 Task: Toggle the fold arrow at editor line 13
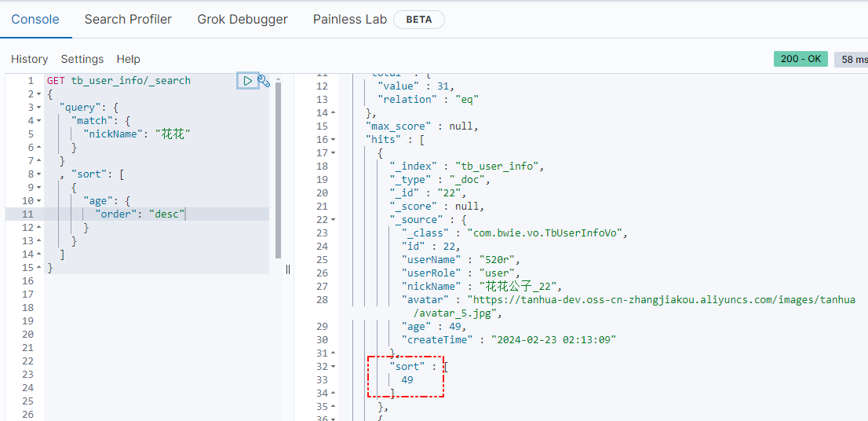[x=38, y=241]
